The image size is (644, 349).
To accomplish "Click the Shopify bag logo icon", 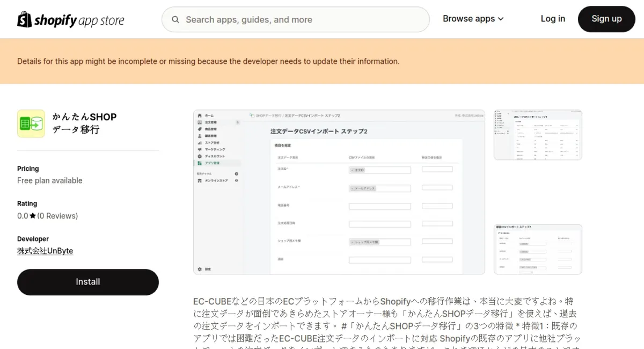I will (x=25, y=19).
